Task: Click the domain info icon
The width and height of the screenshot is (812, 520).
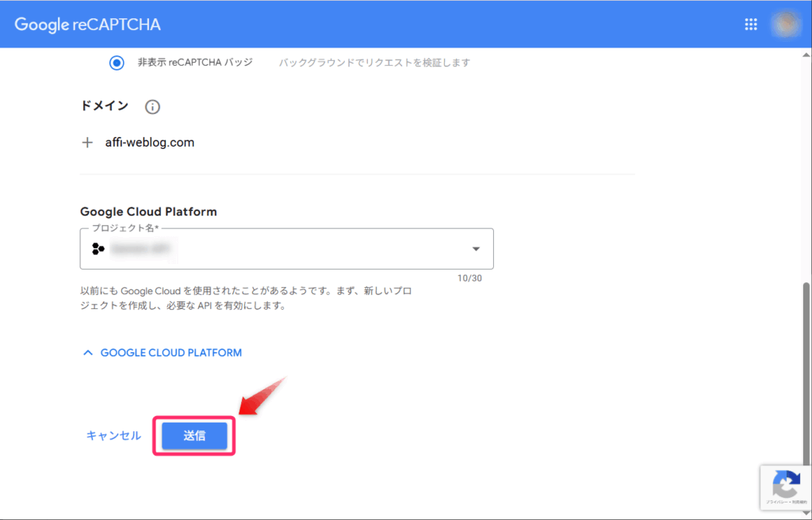Action: pyautogui.click(x=152, y=107)
